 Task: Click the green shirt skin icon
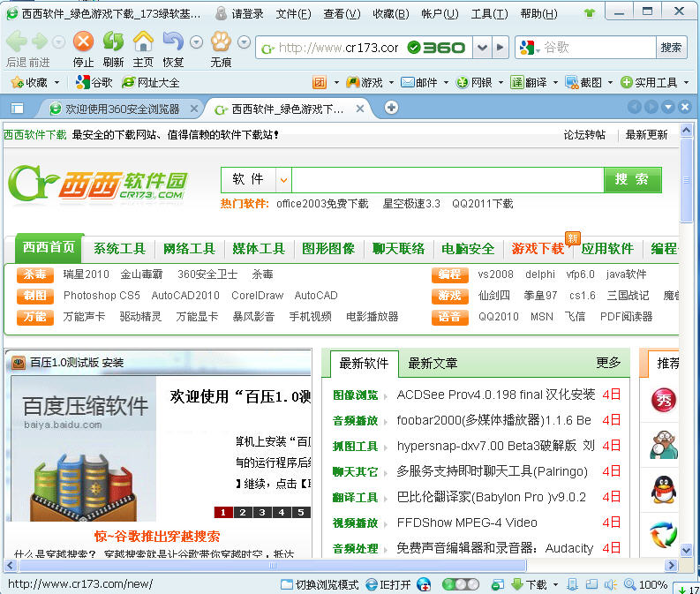tap(590, 13)
